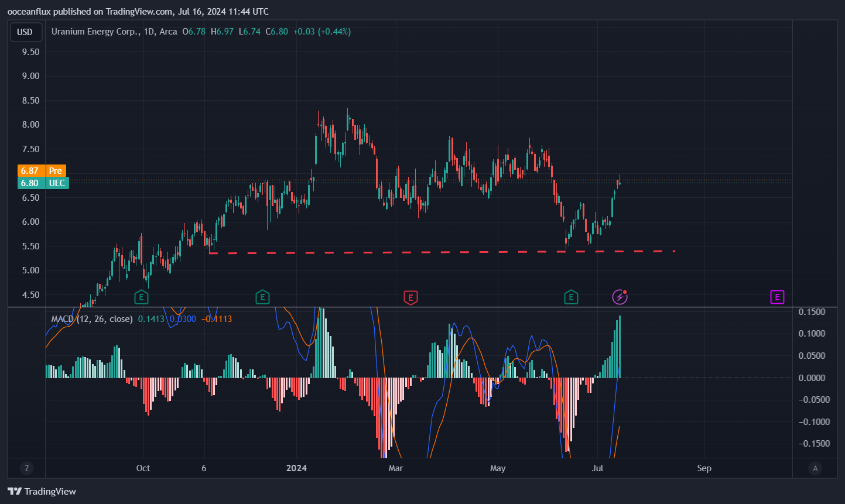Click the high price H6.97 value
This screenshot has height=504, width=845.
point(222,32)
